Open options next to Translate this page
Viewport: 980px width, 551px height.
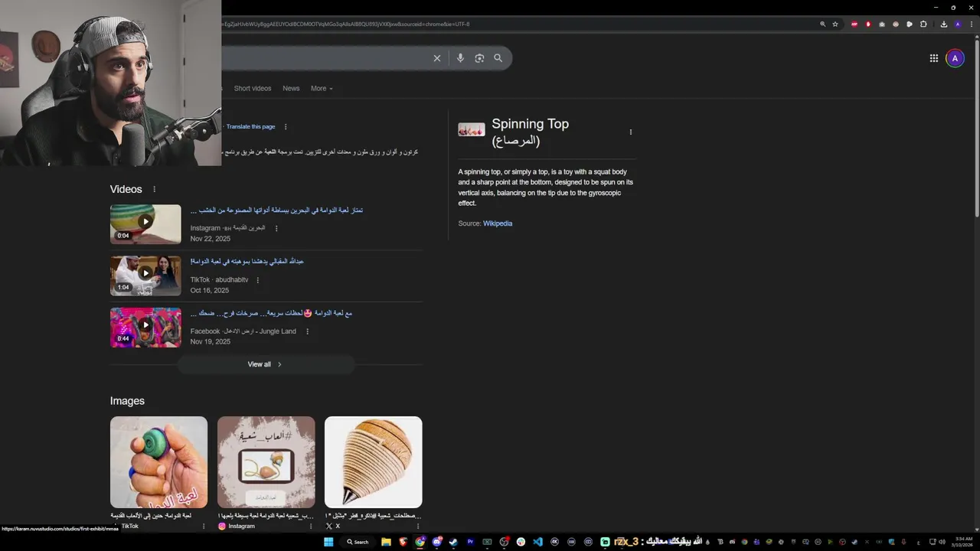tap(286, 127)
